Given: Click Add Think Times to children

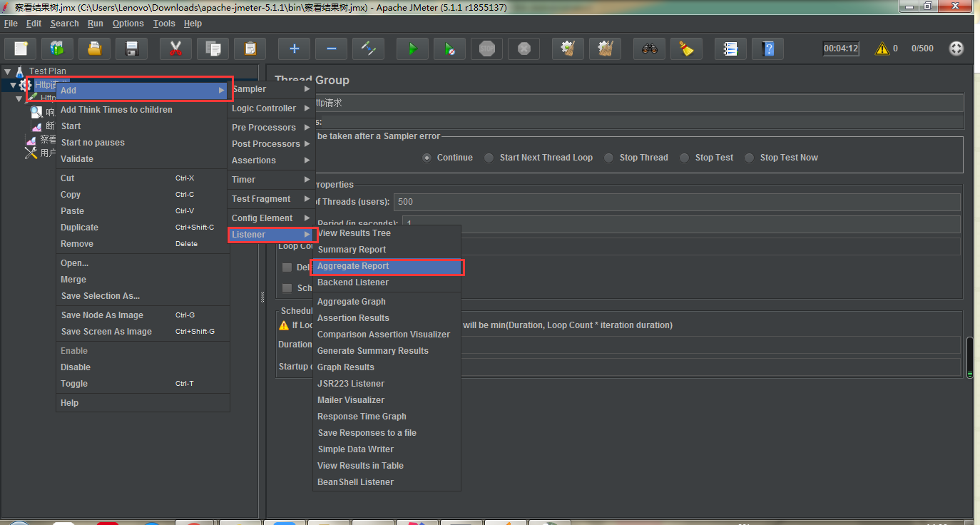Looking at the screenshot, I should coord(143,110).
